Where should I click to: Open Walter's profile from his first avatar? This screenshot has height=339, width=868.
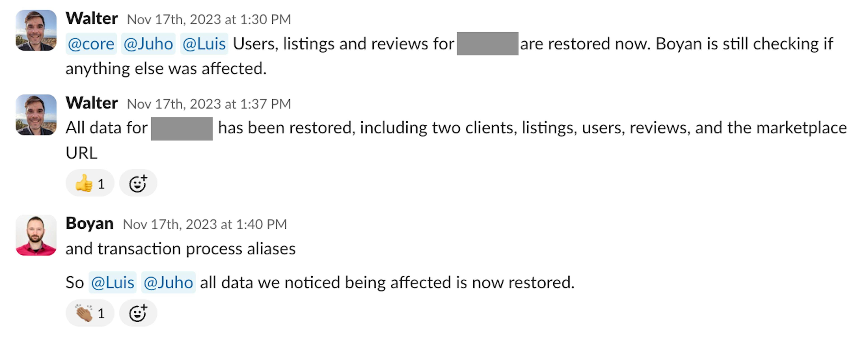point(36,30)
